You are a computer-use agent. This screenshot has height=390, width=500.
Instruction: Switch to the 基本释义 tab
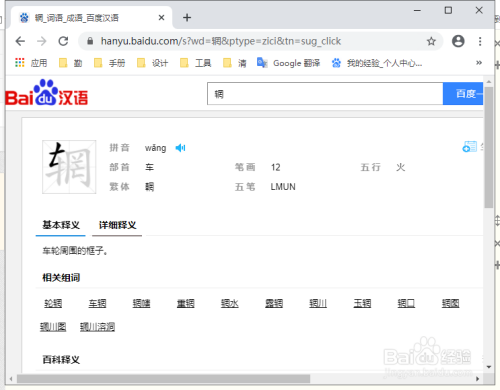coord(61,225)
